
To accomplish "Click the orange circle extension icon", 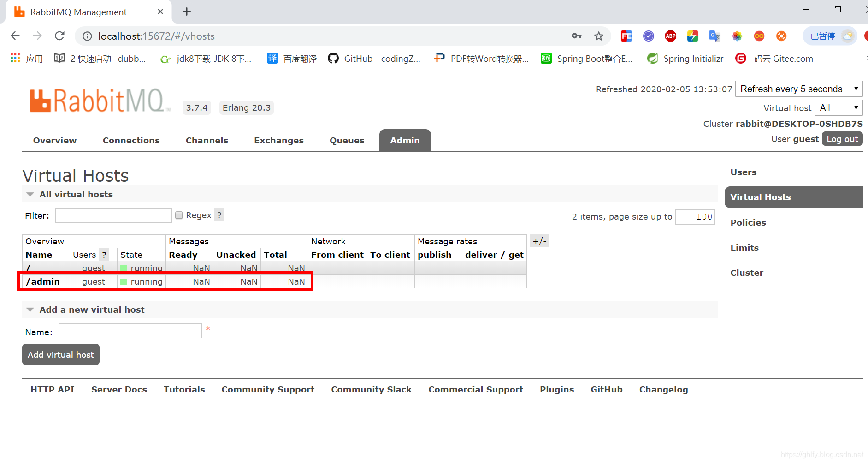I will [x=781, y=36].
